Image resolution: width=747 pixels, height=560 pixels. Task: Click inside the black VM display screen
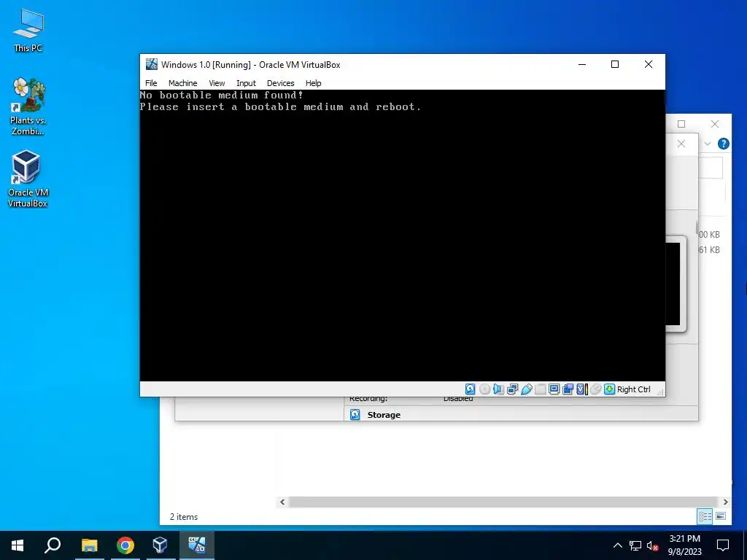(x=402, y=236)
